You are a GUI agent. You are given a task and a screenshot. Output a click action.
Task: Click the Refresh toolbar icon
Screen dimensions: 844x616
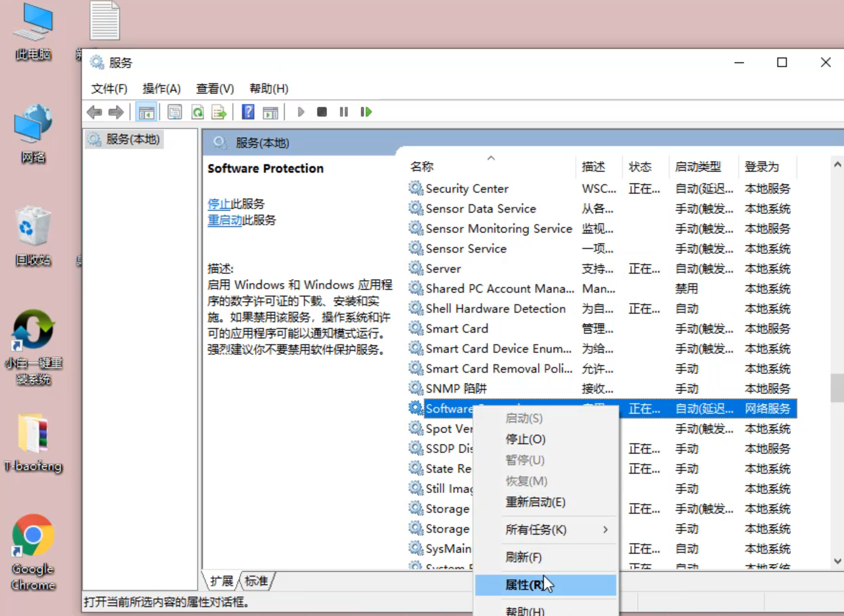pos(198,112)
